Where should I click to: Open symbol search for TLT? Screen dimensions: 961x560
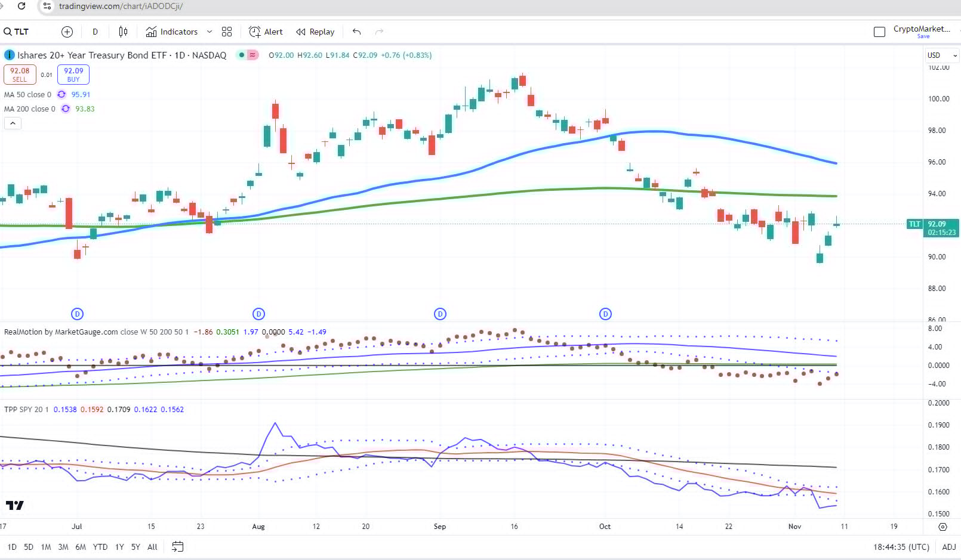pyautogui.click(x=17, y=32)
